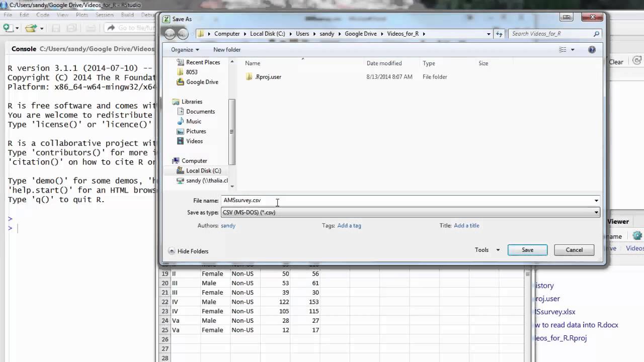Click the Add a tag link
This screenshot has height=362, width=644.
(x=349, y=226)
